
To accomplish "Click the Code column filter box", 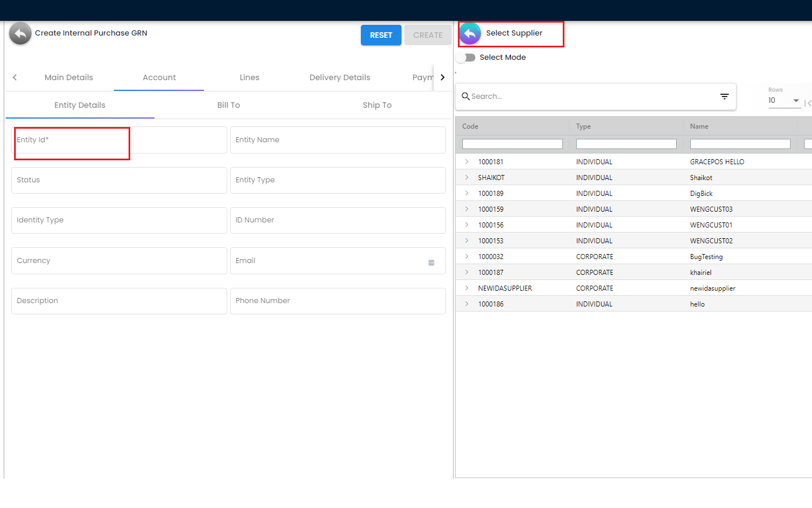I will [x=512, y=144].
